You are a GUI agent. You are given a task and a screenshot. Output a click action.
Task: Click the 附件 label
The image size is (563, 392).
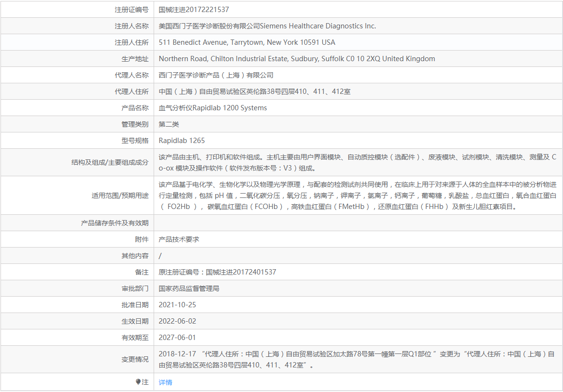click(142, 239)
